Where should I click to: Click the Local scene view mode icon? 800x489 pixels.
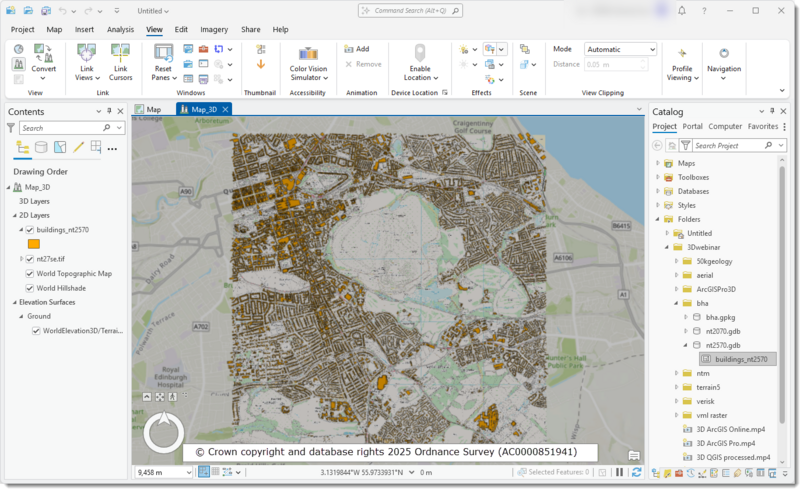pyautogui.click(x=18, y=64)
